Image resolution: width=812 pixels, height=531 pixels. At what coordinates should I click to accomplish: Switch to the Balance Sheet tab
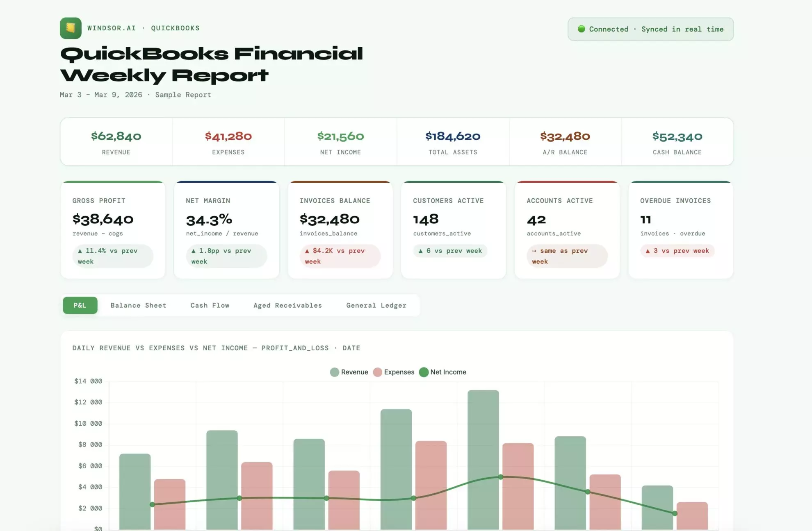138,305
